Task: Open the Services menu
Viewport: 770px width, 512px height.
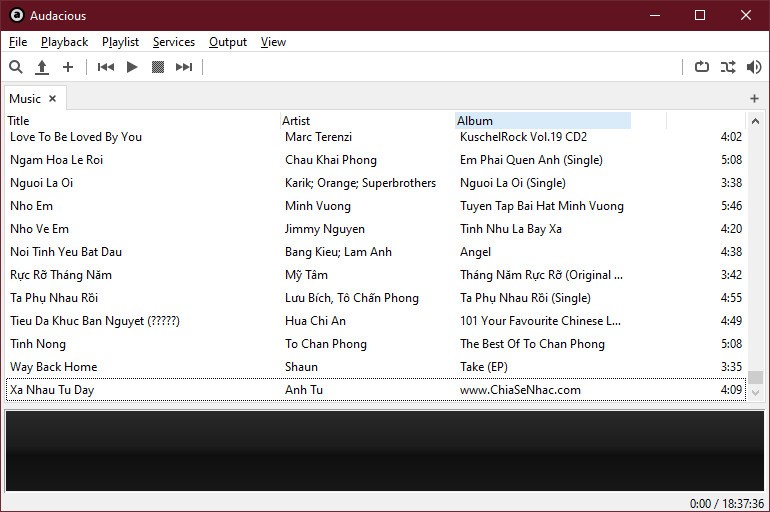Action: (x=174, y=42)
